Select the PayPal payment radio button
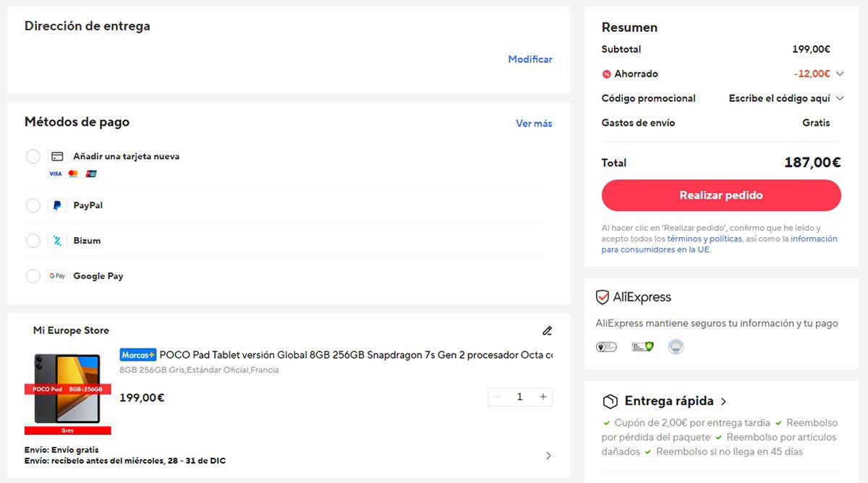This screenshot has width=868, height=483. [x=33, y=205]
